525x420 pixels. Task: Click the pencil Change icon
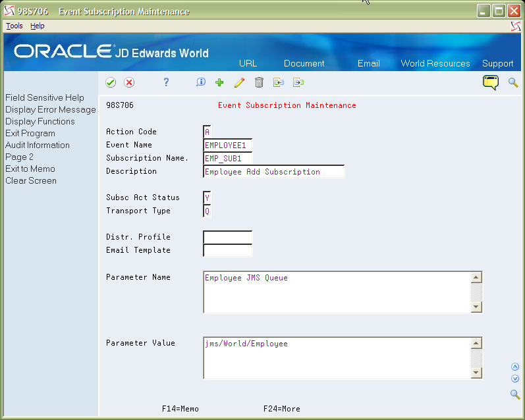click(239, 82)
